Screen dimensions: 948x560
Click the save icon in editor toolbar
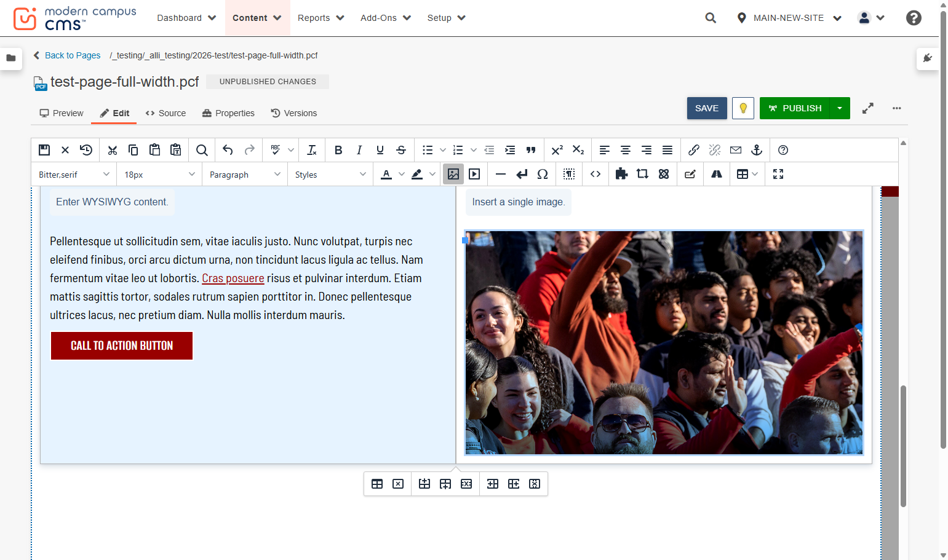click(44, 150)
